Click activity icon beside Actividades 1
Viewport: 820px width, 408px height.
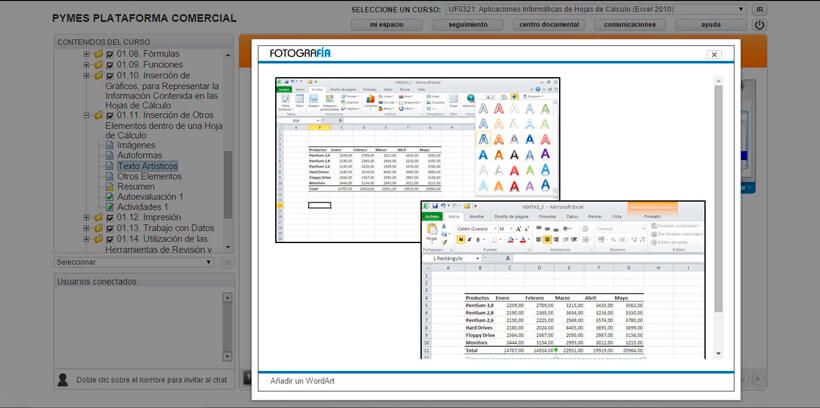[x=109, y=207]
